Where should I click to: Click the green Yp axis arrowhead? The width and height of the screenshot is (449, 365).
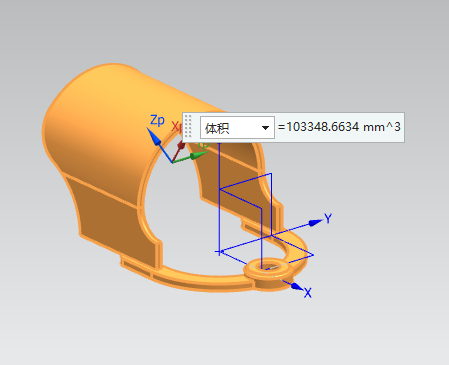(x=199, y=155)
